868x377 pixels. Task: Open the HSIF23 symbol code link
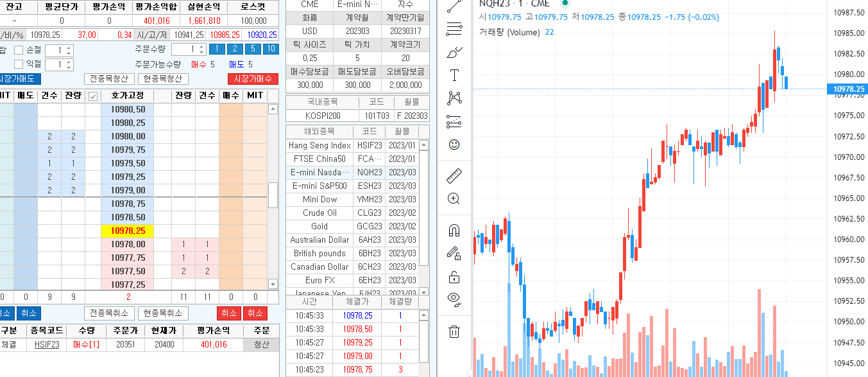click(47, 345)
